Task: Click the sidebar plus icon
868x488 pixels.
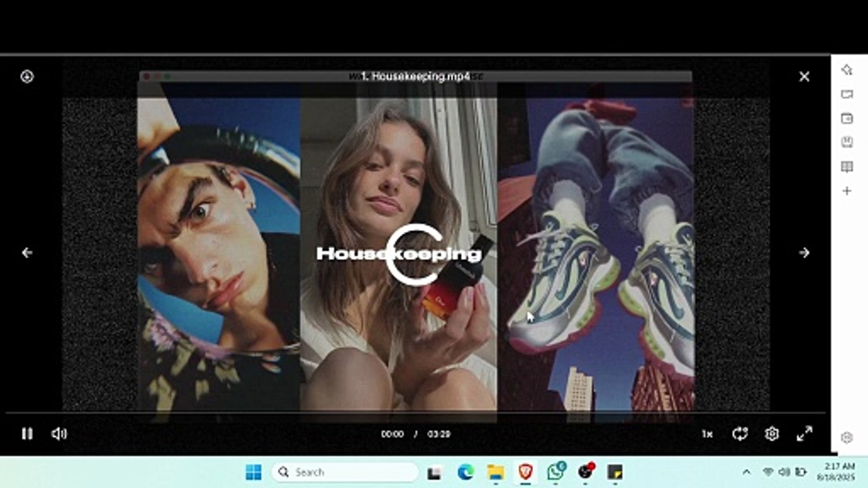Action: point(847,191)
